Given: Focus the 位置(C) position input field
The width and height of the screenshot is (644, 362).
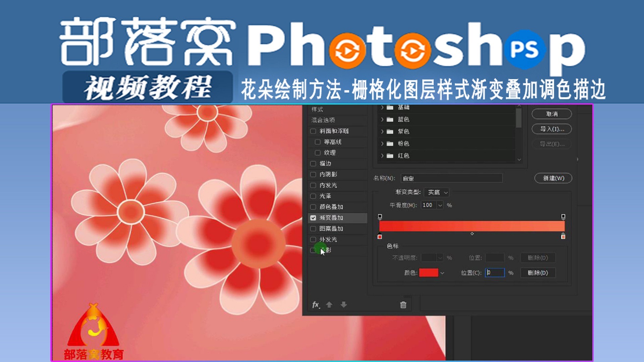Looking at the screenshot, I should coord(495,273).
